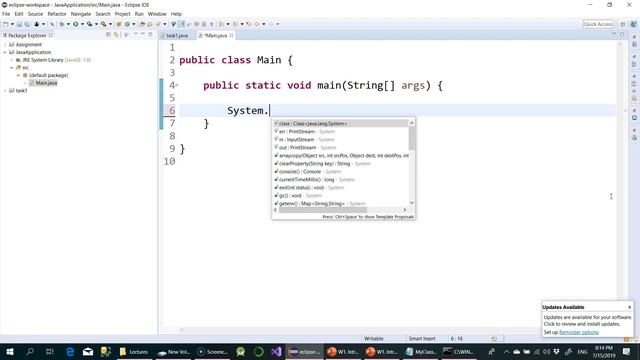The image size is (640, 360).
Task: Open the Run launch dropdown arrow
Action: (82, 24)
